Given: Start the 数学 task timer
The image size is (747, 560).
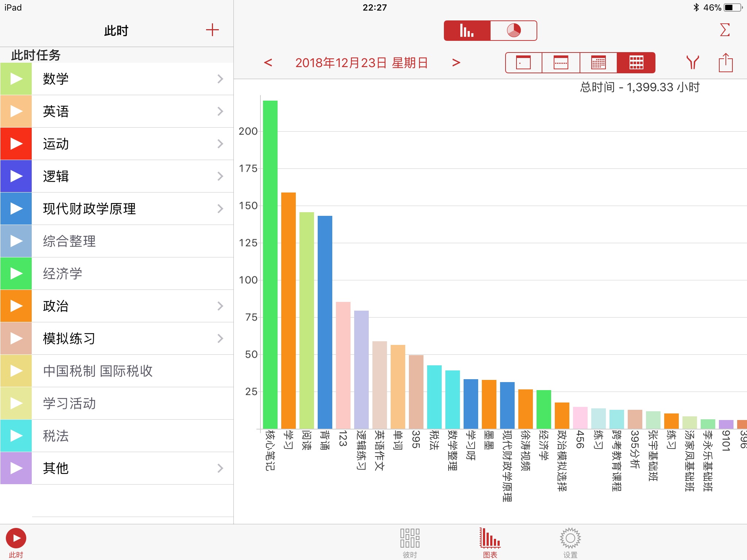Looking at the screenshot, I should pyautogui.click(x=16, y=79).
